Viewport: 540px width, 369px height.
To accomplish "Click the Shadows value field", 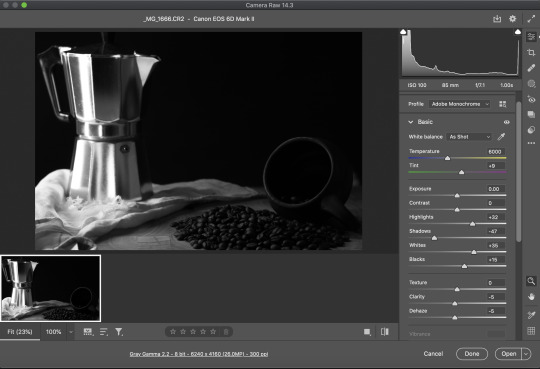I will pyautogui.click(x=496, y=231).
